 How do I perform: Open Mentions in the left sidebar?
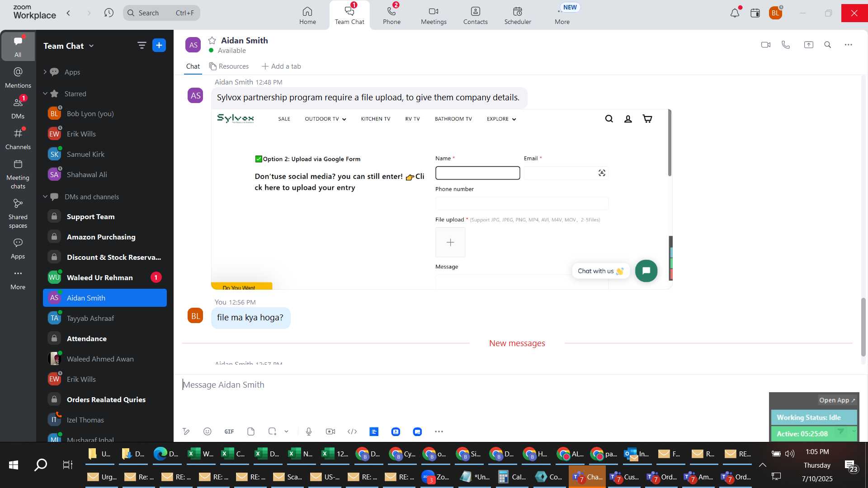[18, 77]
